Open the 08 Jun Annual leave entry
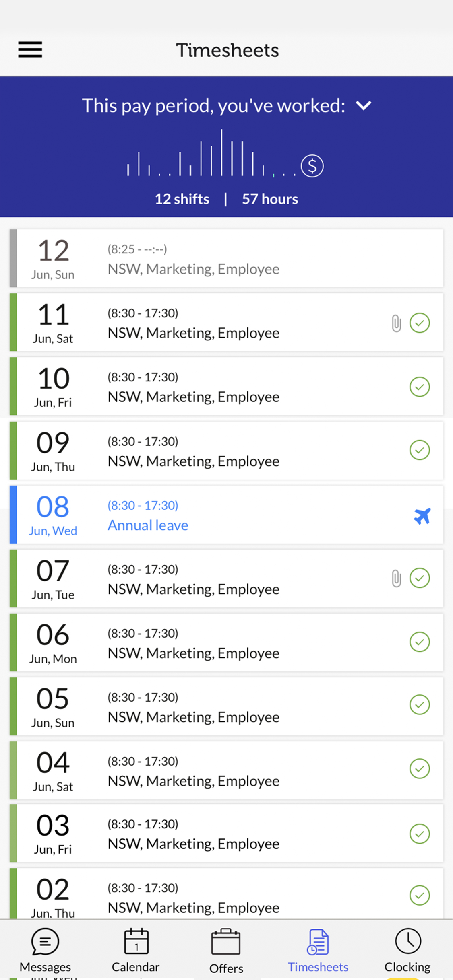The width and height of the screenshot is (453, 980). [x=226, y=515]
